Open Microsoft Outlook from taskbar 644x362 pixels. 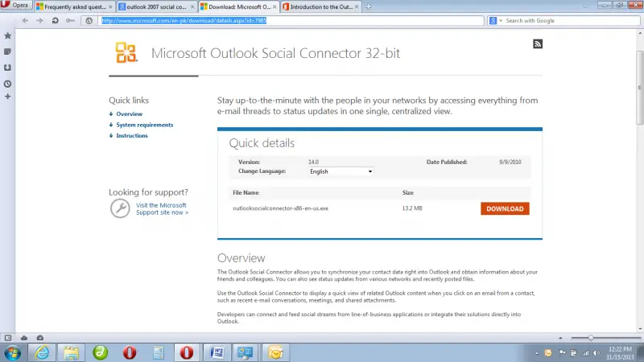[x=275, y=352]
